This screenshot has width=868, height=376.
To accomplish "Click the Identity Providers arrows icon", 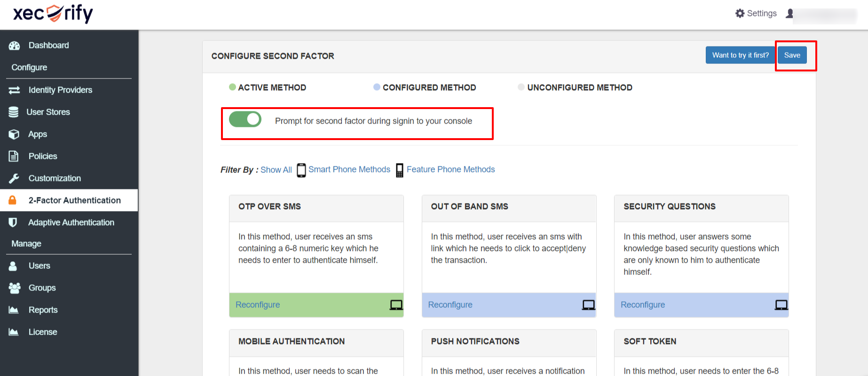I will click(14, 90).
